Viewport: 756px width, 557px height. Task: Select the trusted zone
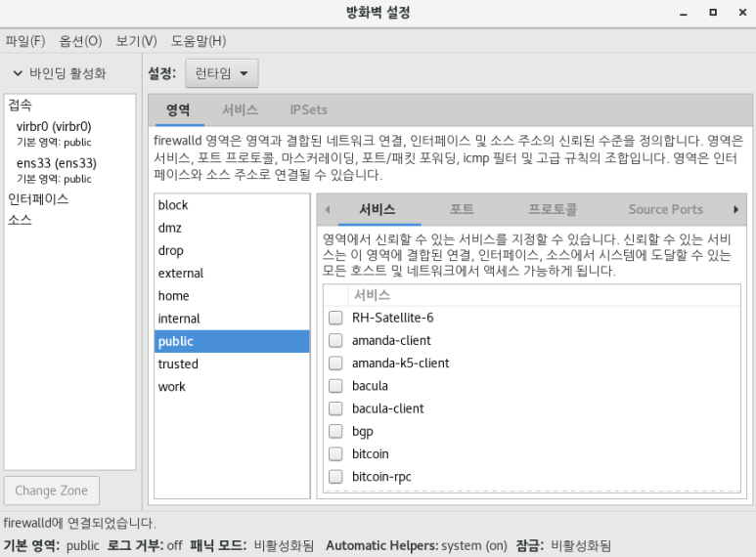point(232,364)
